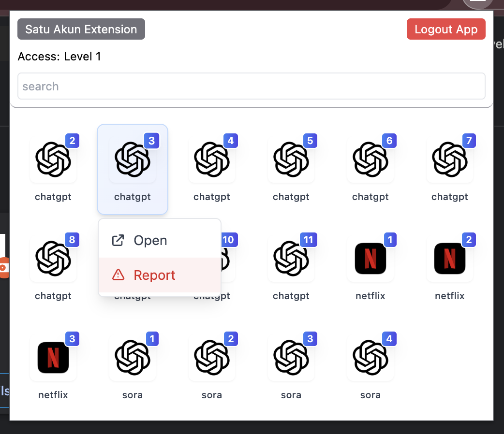Choose chatgpt account numbered 5
The image size is (504, 434).
coord(291,159)
